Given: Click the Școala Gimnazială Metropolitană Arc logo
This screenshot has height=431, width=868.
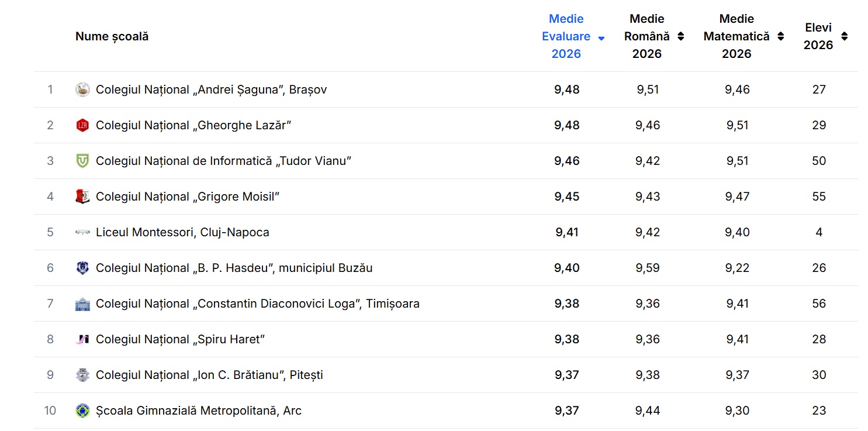Looking at the screenshot, I should click(83, 411).
